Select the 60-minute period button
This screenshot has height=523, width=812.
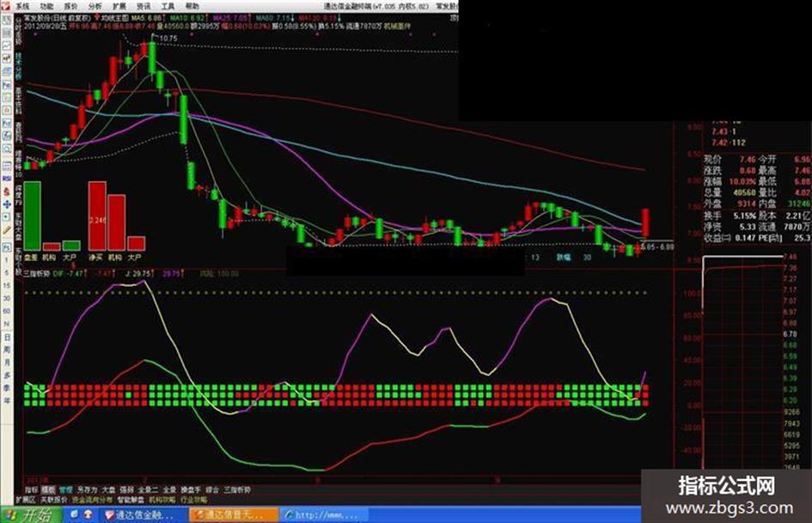(7, 311)
